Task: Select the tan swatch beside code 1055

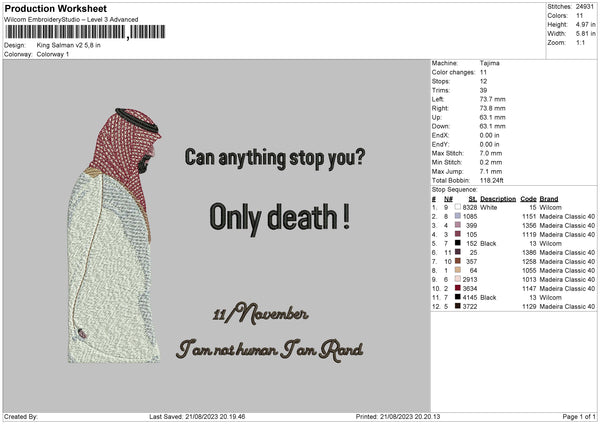Action: (458, 270)
